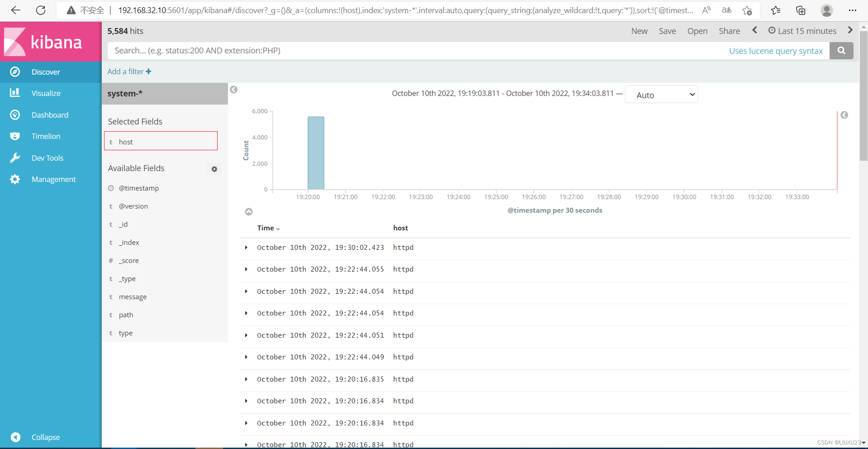Click the page vertical scrollbar

[x=863, y=96]
